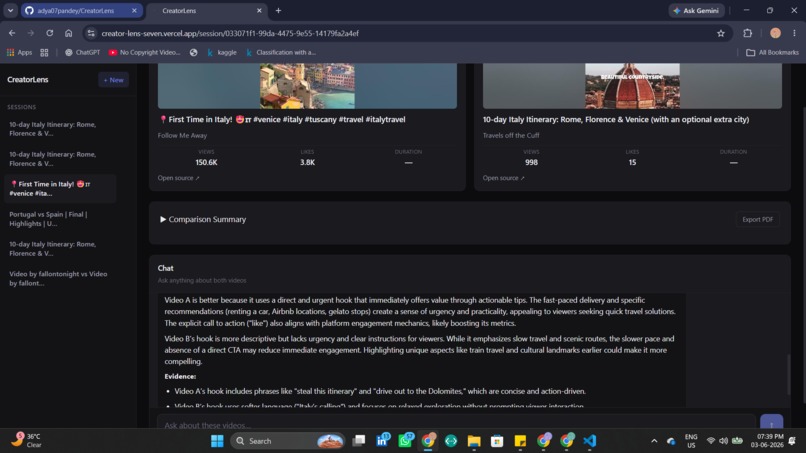Open the weather widget showing 36°C

coord(28,440)
